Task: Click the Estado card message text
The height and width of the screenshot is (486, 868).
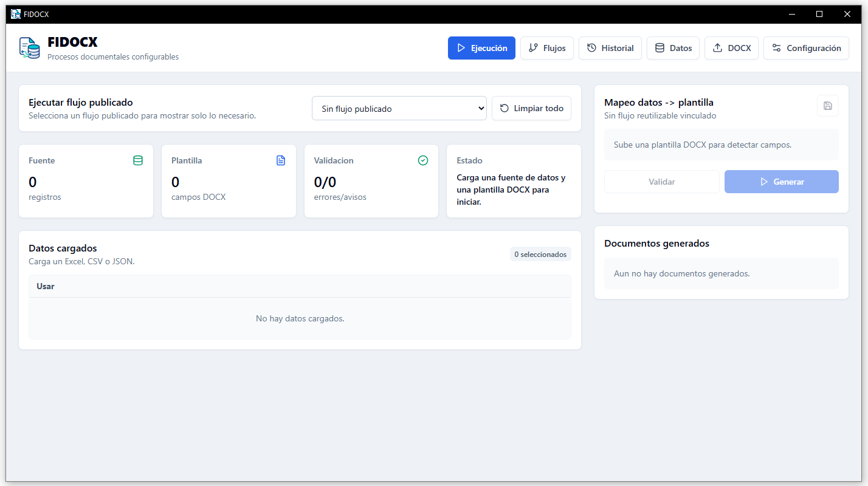Action: point(511,190)
